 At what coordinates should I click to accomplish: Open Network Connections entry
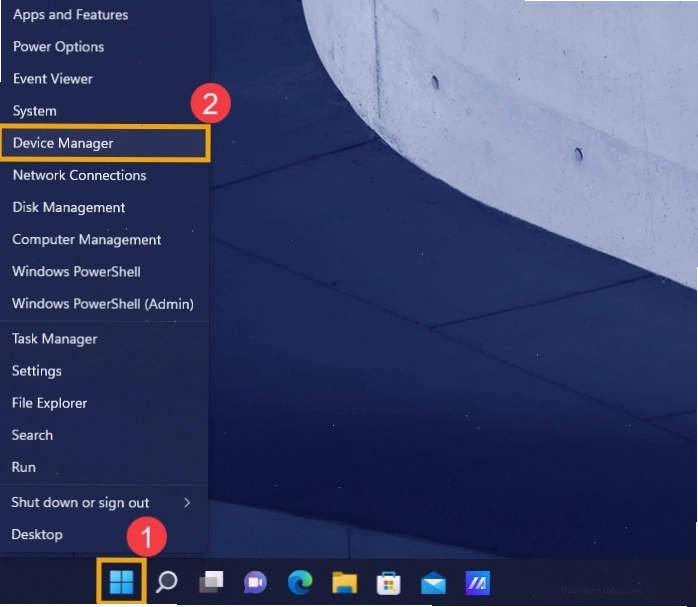(104, 175)
